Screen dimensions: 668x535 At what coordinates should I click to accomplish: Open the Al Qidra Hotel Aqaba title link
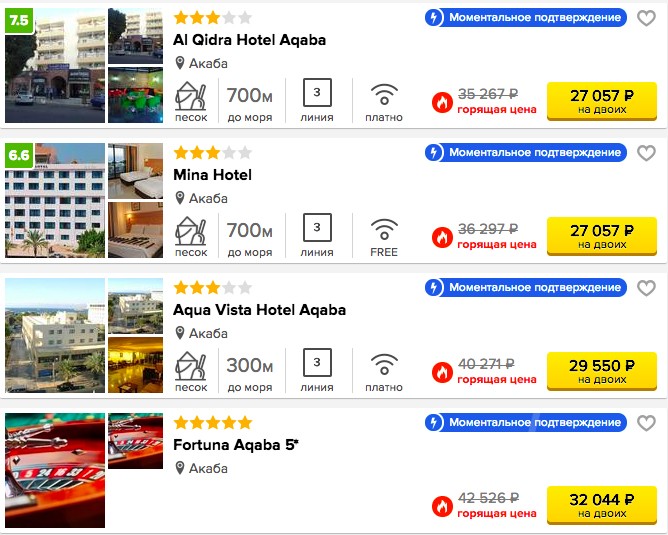(250, 40)
